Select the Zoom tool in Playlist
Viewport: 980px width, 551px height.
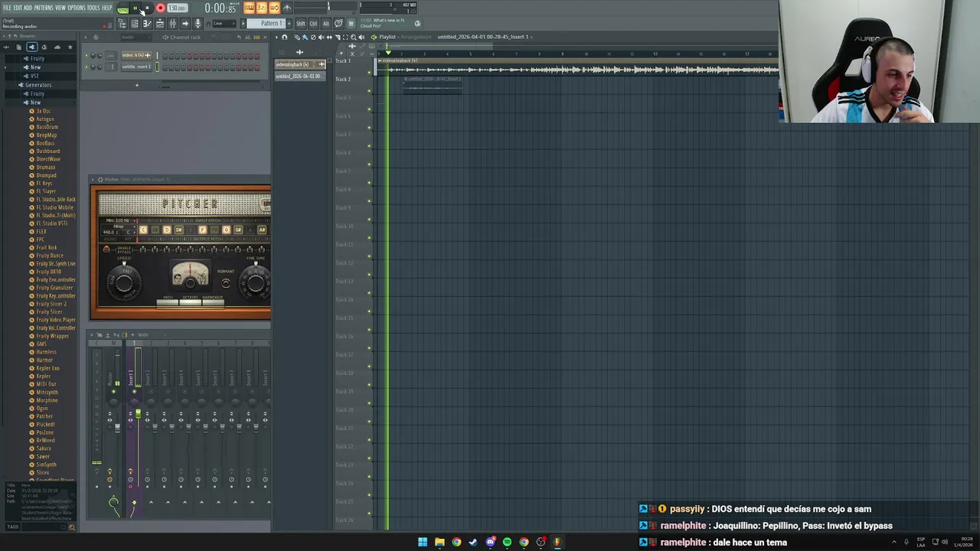[x=353, y=37]
